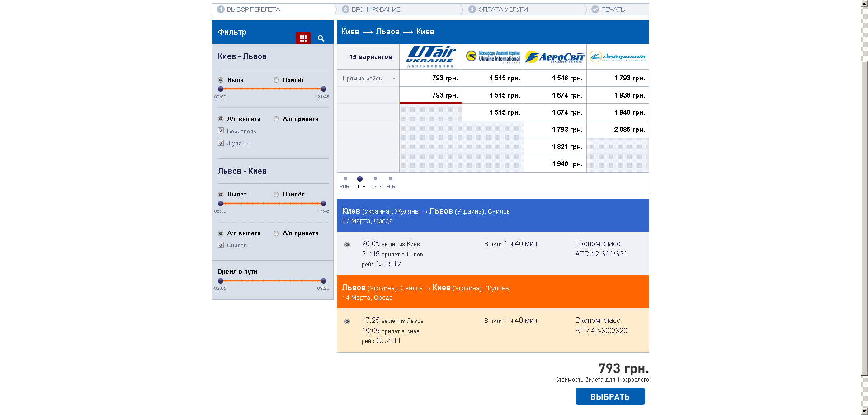Choose А/п прилёта for Львов - Киев
This screenshot has width=868, height=415.
tap(276, 233)
